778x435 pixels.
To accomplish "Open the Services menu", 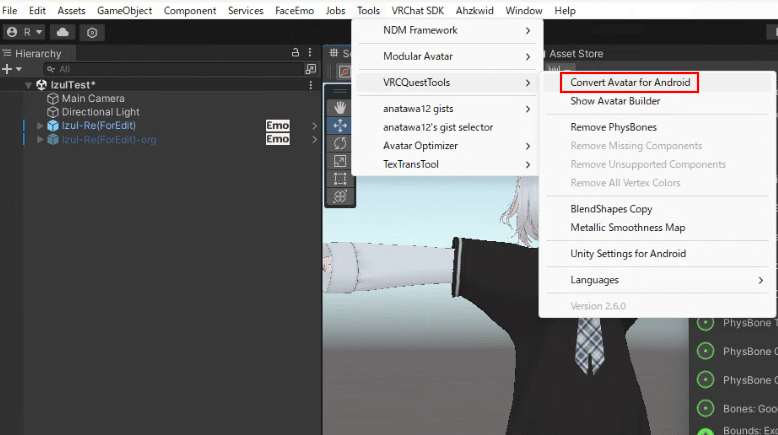I will coord(246,10).
